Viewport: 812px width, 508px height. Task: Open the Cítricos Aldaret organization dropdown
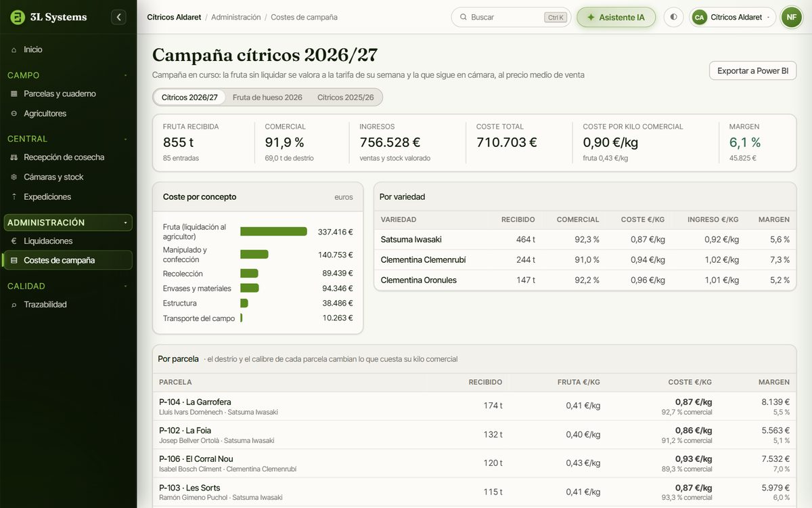(733, 17)
